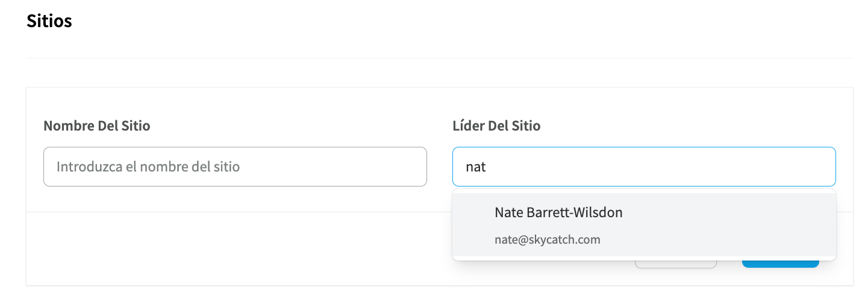The width and height of the screenshot is (868, 293).
Task: Click the name Nate Barrett-Wilsdon
Action: point(558,212)
